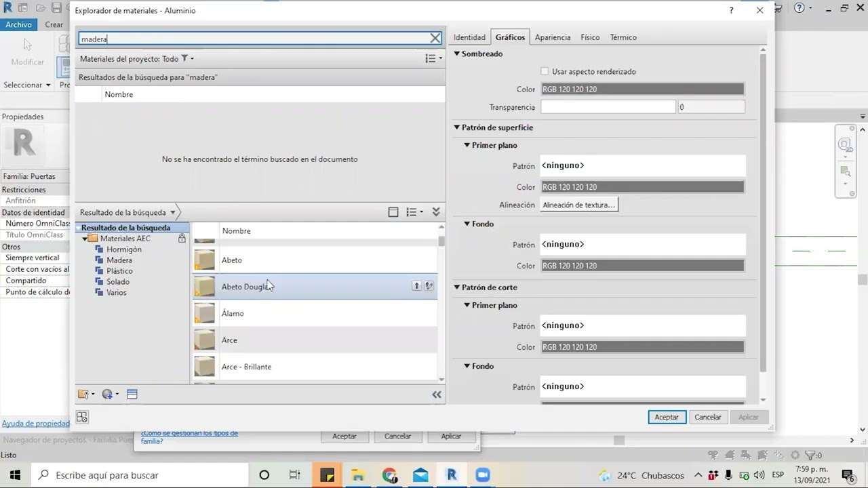Open library folder menu icon

[x=86, y=394]
